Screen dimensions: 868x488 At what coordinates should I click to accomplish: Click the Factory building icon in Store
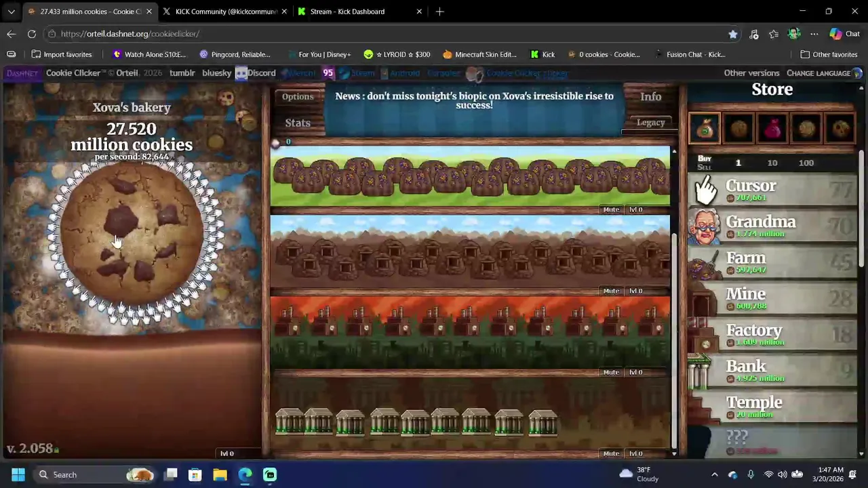coord(705,335)
